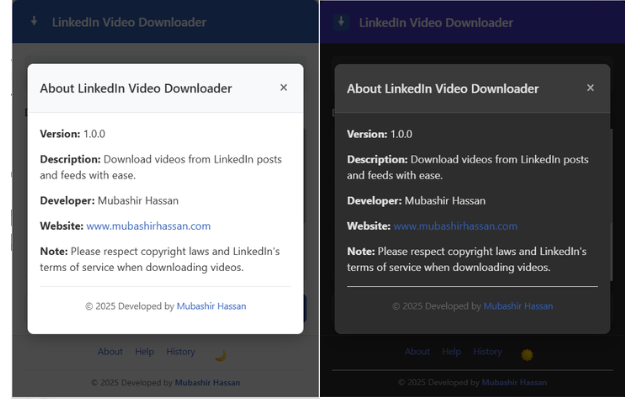Close the dark-theme About dialog

[590, 88]
